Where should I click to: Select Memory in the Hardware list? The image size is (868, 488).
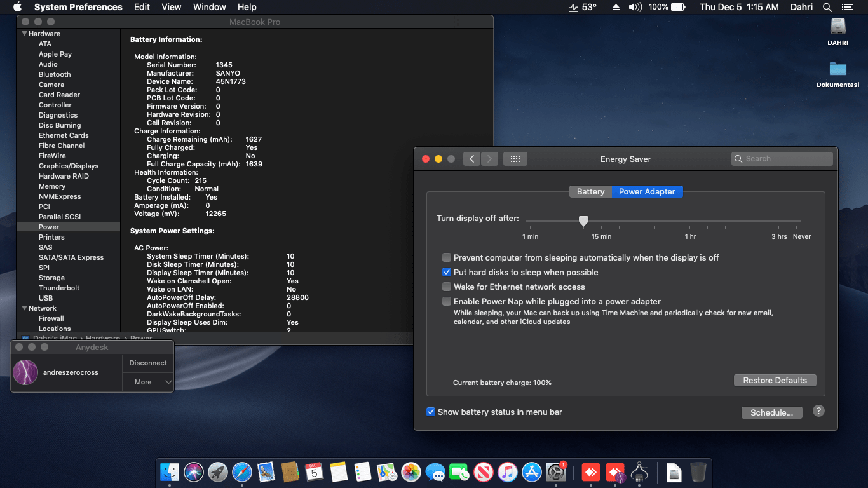tap(52, 186)
